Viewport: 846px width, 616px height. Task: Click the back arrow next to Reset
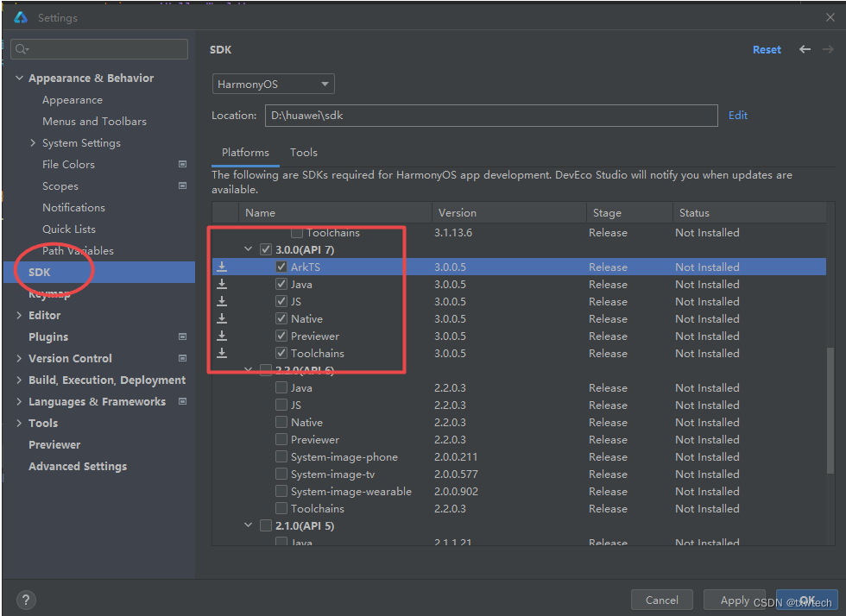pos(805,49)
